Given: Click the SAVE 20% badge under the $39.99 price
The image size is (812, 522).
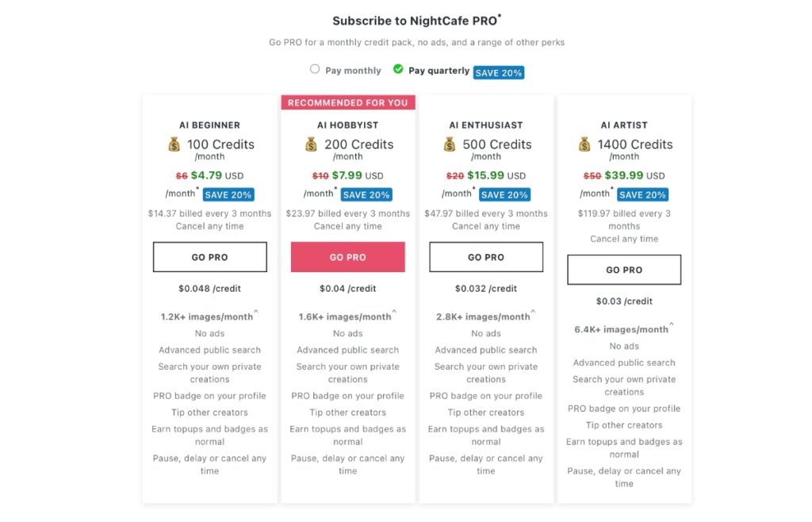Looking at the screenshot, I should click(x=642, y=194).
